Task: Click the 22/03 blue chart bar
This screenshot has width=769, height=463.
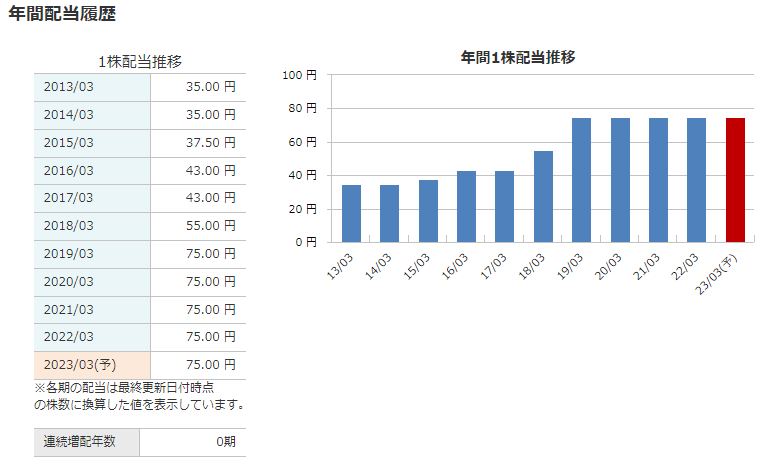Action: point(697,180)
